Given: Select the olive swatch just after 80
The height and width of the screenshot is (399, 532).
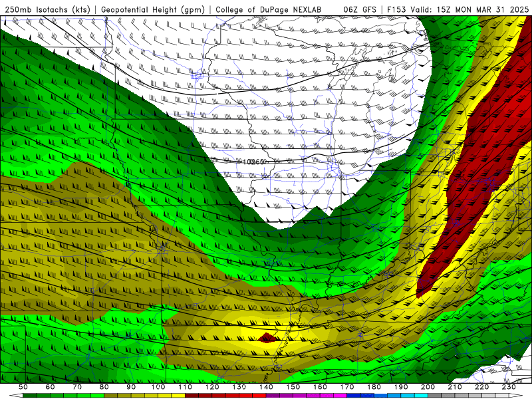Looking at the screenshot, I should (x=111, y=396).
